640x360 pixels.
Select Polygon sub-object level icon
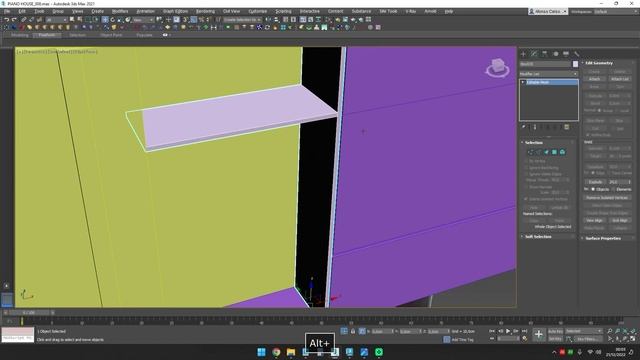coord(554,152)
